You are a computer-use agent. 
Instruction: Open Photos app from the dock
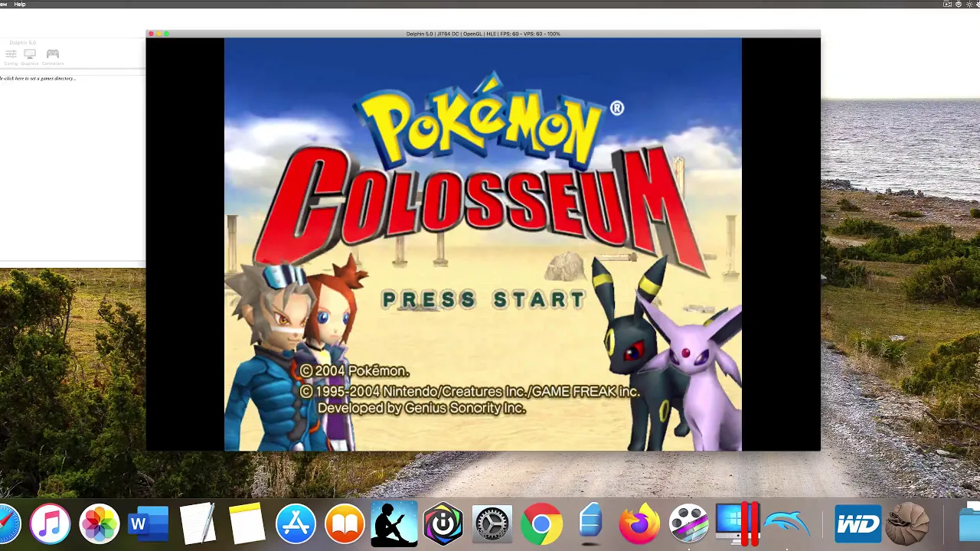point(100,524)
